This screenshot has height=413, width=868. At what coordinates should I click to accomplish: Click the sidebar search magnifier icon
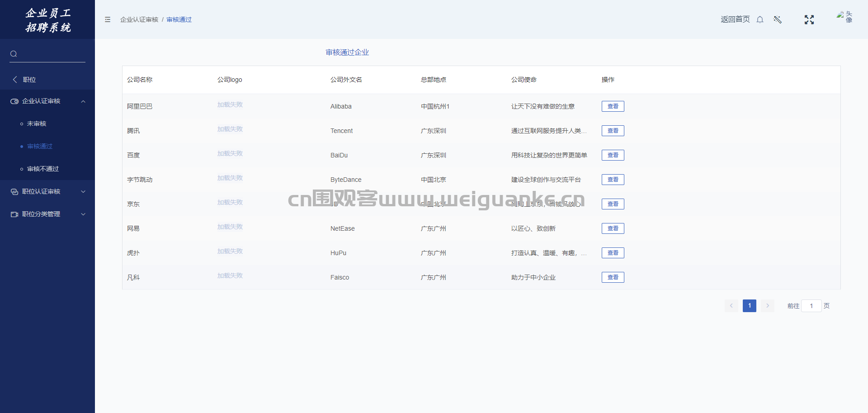[14, 54]
